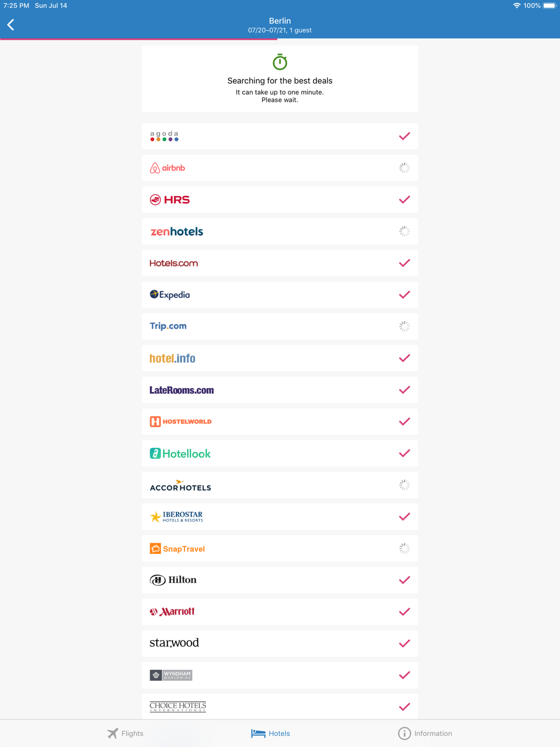Tap the Marriott logo
The image size is (560, 747).
[172, 611]
